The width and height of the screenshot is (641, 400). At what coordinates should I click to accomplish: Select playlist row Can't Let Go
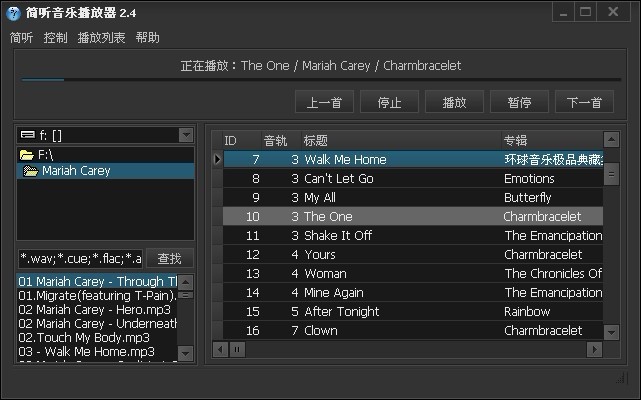point(413,178)
